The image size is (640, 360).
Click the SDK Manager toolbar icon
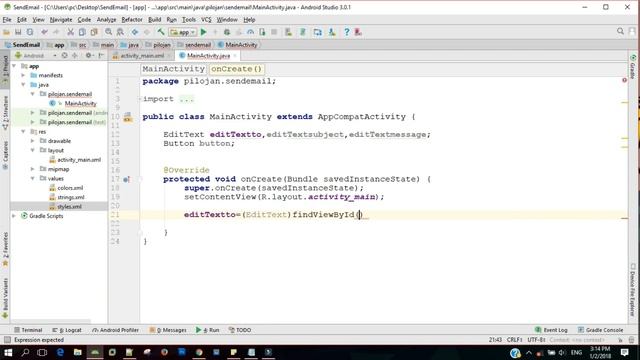332,32
